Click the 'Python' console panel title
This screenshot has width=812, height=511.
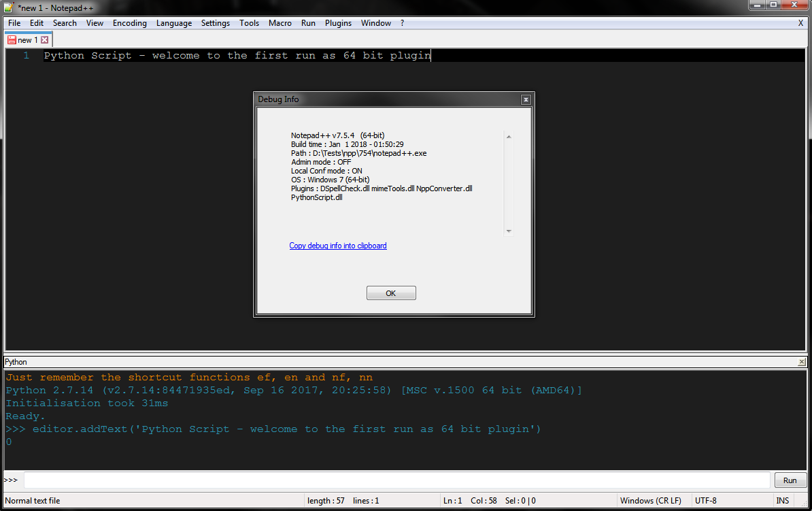tap(16, 362)
